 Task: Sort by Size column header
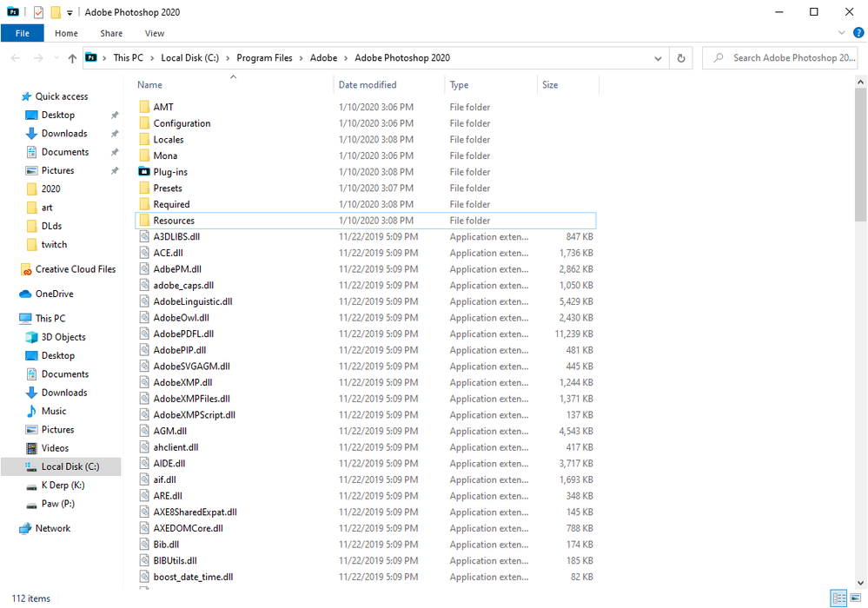coord(568,84)
